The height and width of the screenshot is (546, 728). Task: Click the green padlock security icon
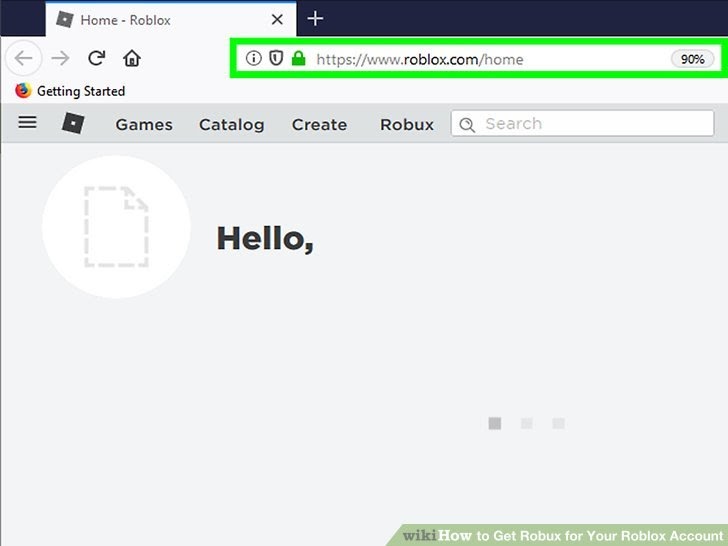point(299,58)
